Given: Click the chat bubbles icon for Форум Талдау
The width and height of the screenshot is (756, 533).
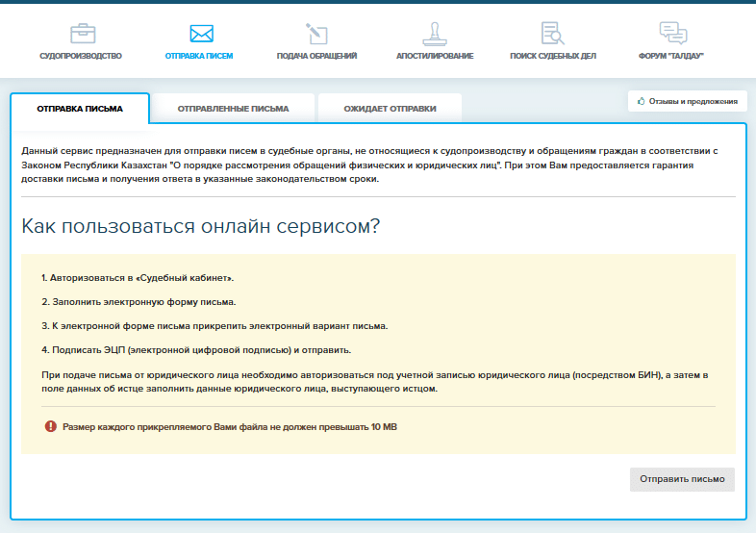Looking at the screenshot, I should [671, 34].
